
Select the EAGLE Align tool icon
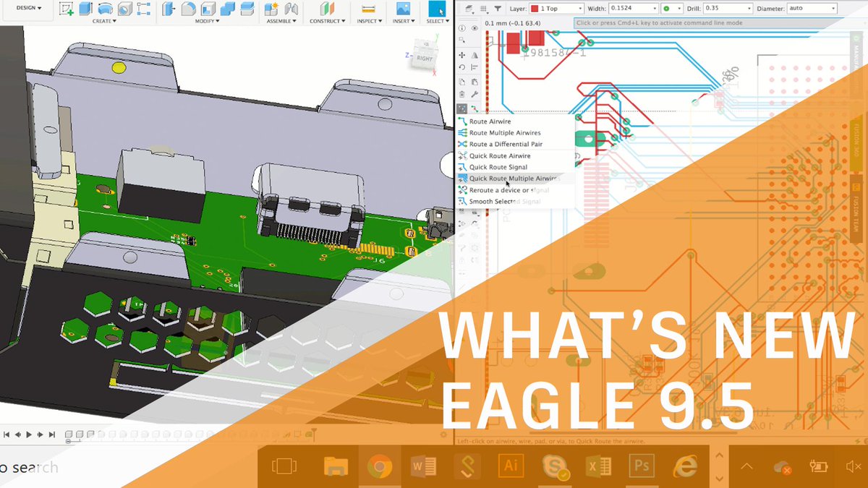point(475,68)
